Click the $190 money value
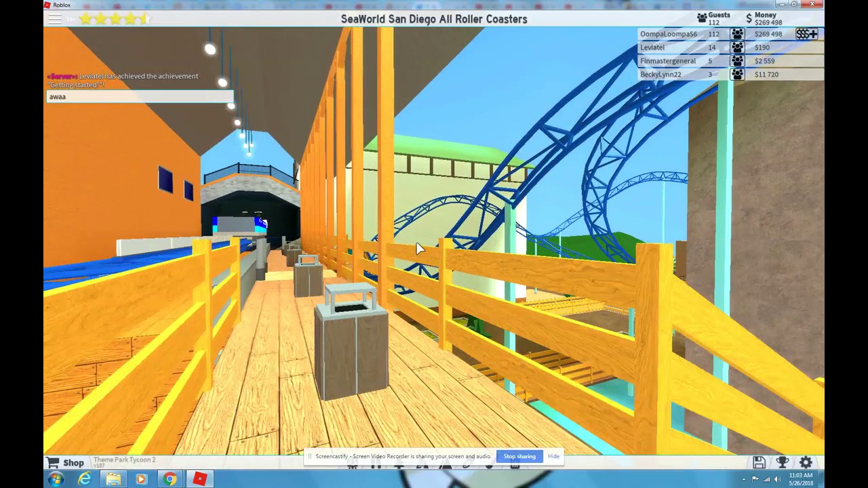The image size is (868, 488). pyautogui.click(x=762, y=47)
